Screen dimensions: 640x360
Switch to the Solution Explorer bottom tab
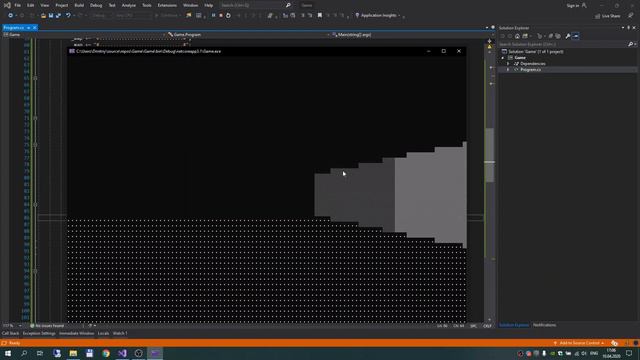(514, 325)
